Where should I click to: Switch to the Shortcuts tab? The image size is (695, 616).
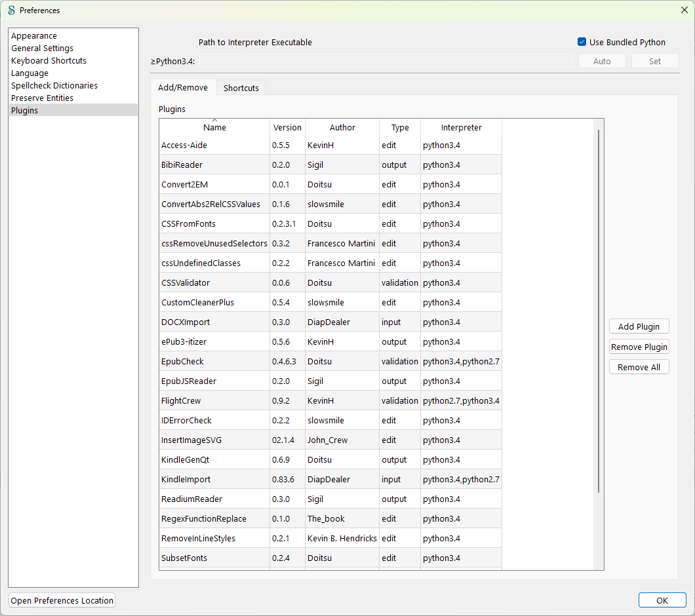(241, 88)
